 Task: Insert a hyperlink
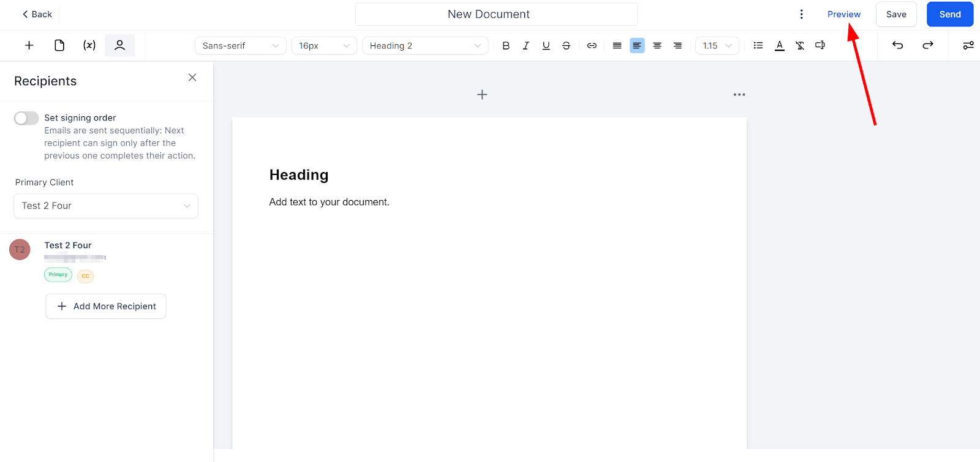coord(592,46)
